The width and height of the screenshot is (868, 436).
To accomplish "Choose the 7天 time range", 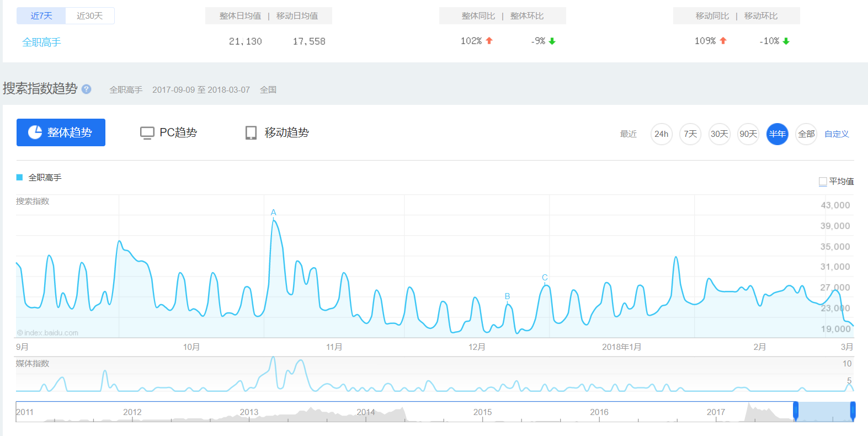I will [690, 134].
